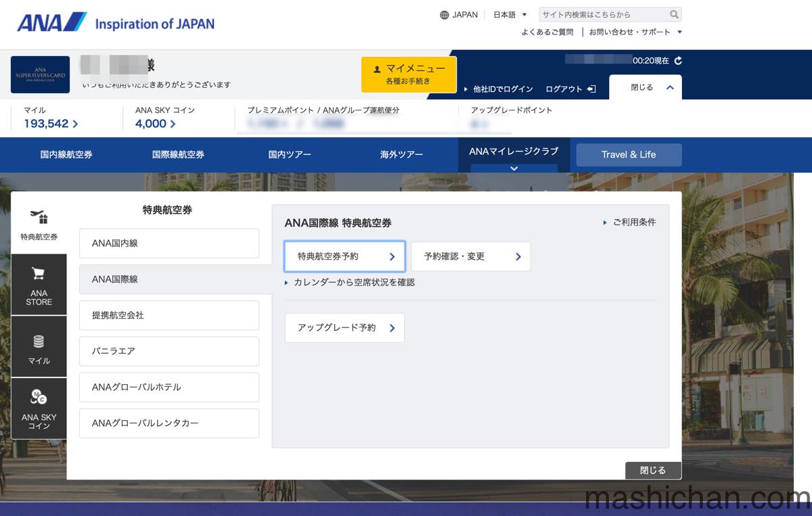Select 提携航空会社 option
Image resolution: width=812 pixels, height=516 pixels.
point(169,315)
